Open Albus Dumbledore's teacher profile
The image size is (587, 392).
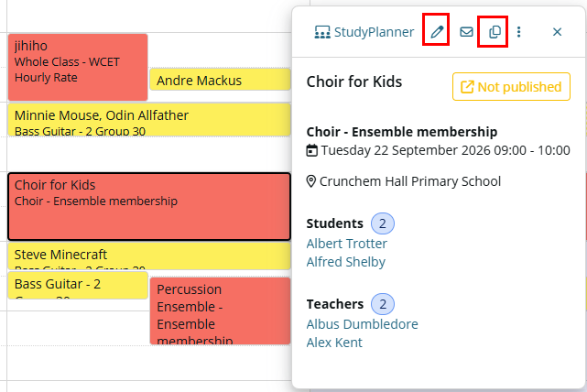click(x=362, y=324)
